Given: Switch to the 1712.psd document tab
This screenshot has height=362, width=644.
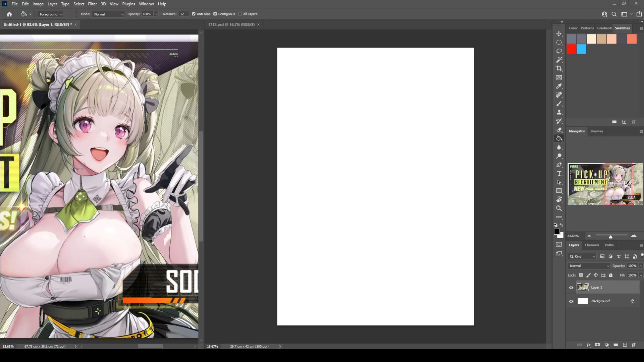Looking at the screenshot, I should tap(231, 24).
